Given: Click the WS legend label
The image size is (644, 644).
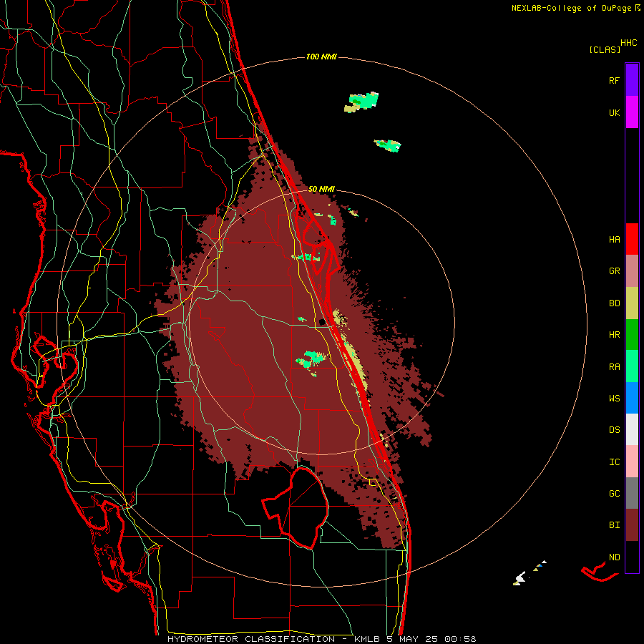Looking at the screenshot, I should tap(614, 399).
